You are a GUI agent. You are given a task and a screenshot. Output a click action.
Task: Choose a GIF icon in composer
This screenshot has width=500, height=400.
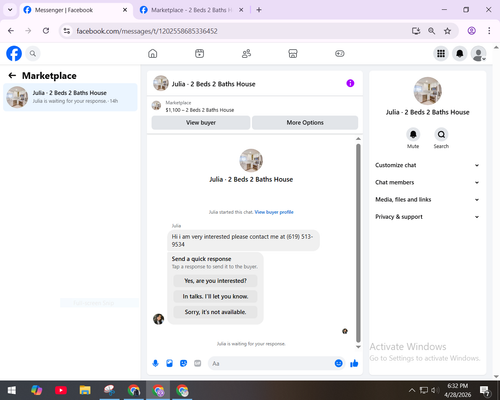pyautogui.click(x=197, y=363)
